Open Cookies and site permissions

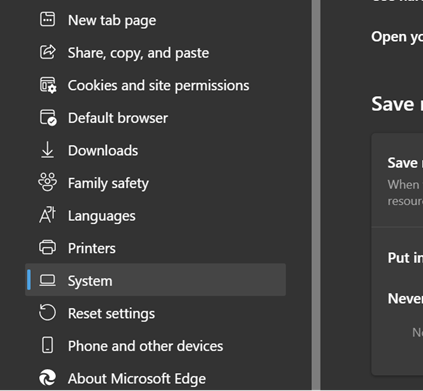(x=155, y=85)
